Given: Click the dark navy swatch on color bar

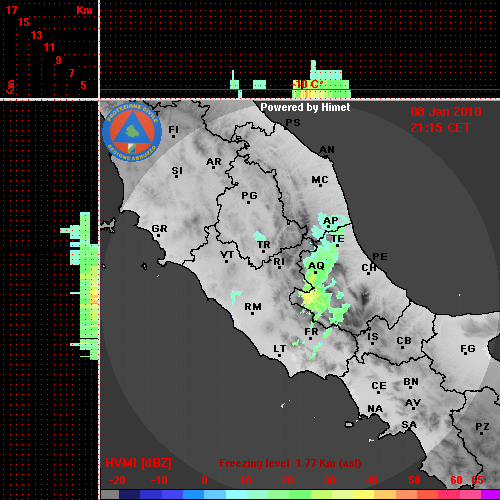Looking at the screenshot, I should tap(129, 495).
